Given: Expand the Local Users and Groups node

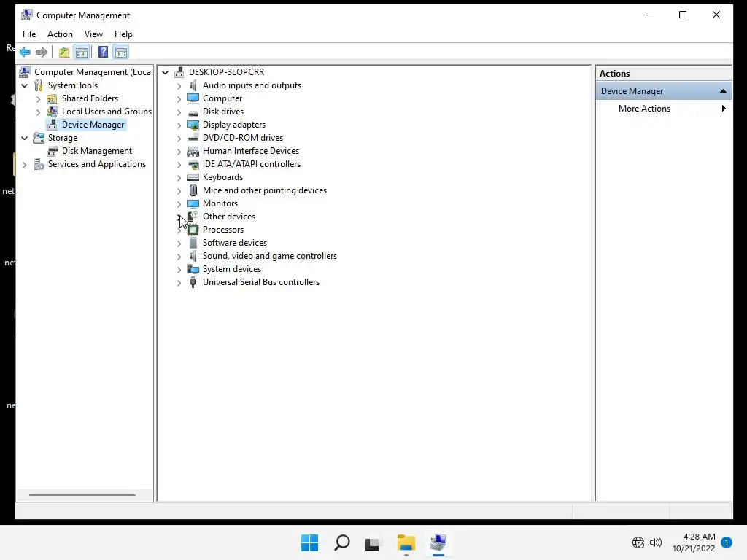Looking at the screenshot, I should tap(38, 112).
